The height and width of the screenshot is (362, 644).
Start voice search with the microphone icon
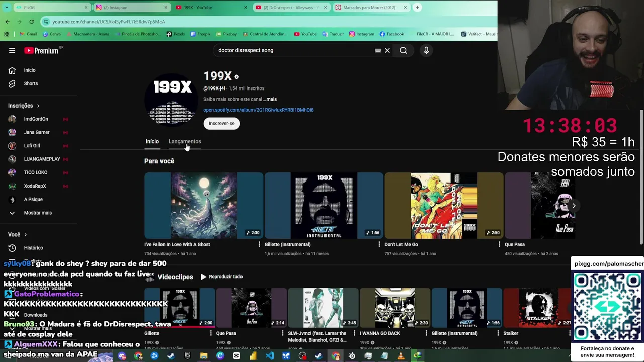coord(426,50)
